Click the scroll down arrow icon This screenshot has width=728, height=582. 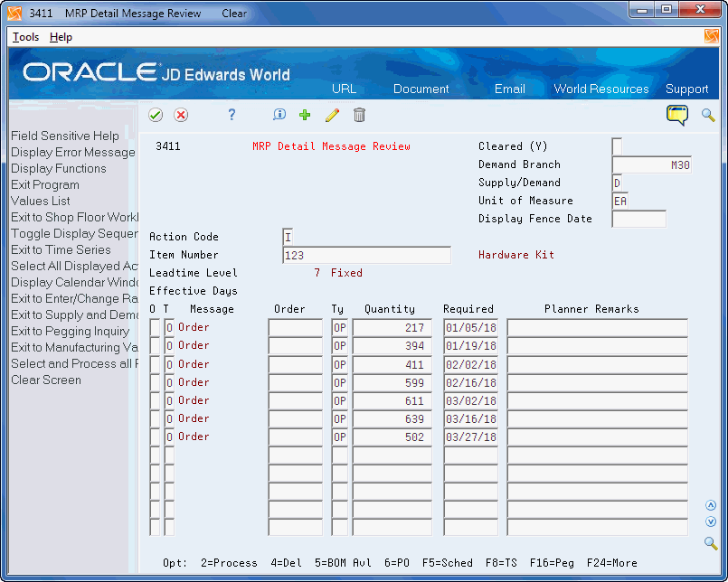click(710, 521)
